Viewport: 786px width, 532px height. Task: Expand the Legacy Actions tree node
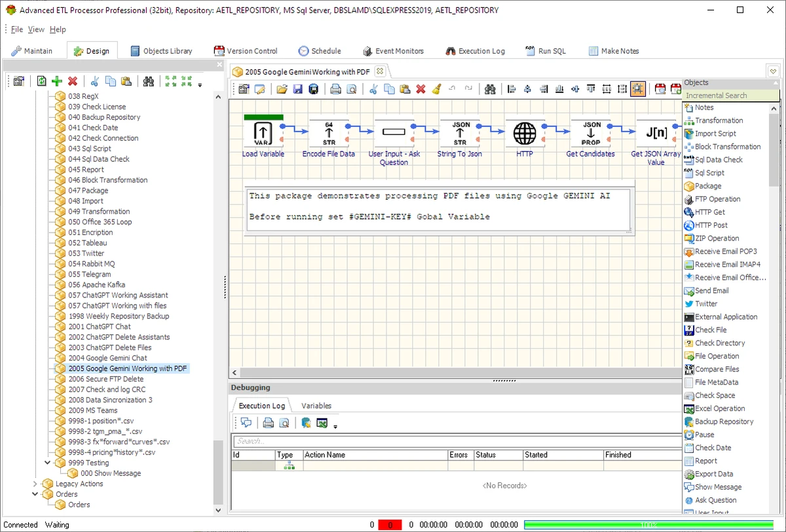point(35,484)
